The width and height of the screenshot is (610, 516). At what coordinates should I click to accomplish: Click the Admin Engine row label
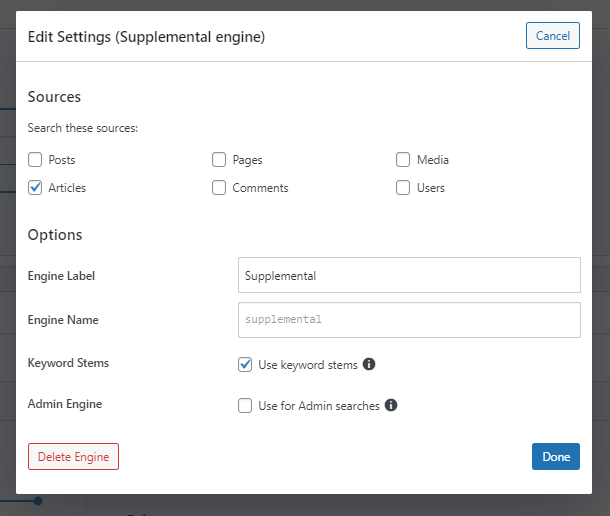pos(65,404)
